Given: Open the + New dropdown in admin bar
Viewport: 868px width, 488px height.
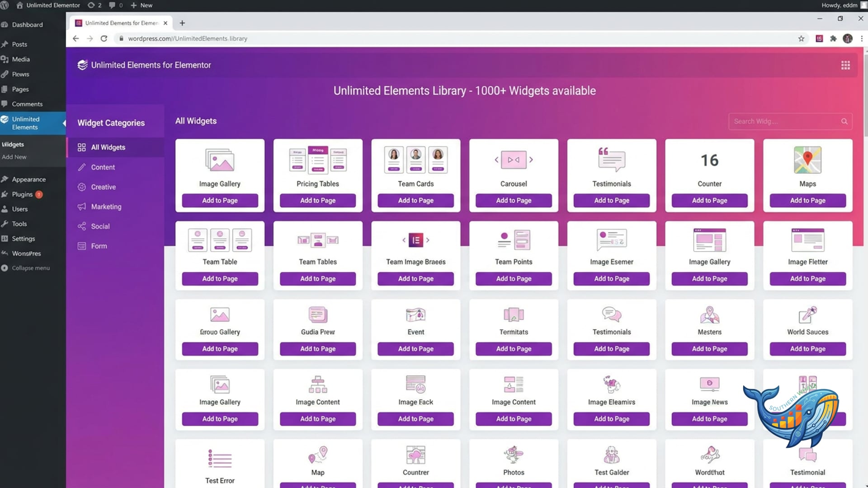Looking at the screenshot, I should tap(142, 5).
